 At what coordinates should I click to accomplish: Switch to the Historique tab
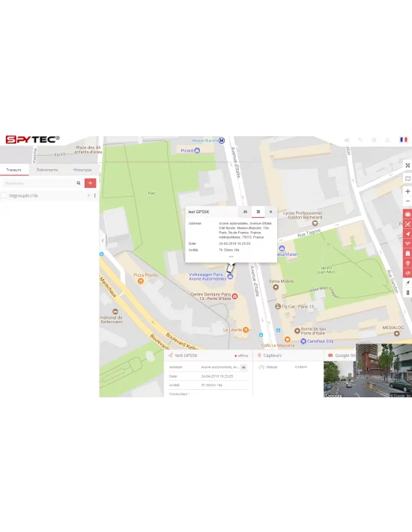[82, 170]
